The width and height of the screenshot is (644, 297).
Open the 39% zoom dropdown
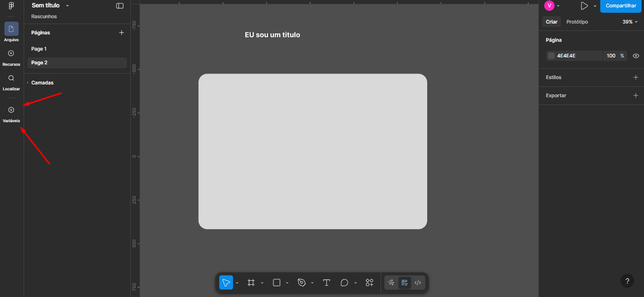[x=630, y=22]
